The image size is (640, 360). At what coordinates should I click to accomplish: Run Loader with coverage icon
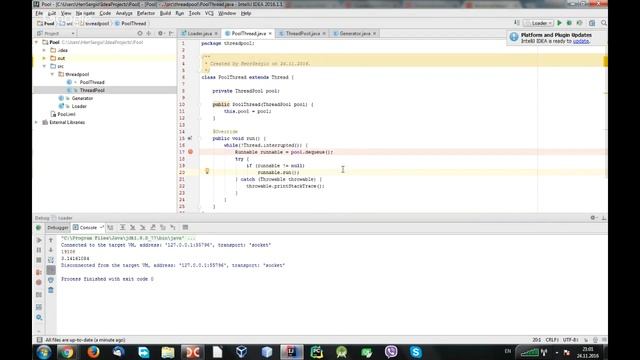[x=580, y=23]
